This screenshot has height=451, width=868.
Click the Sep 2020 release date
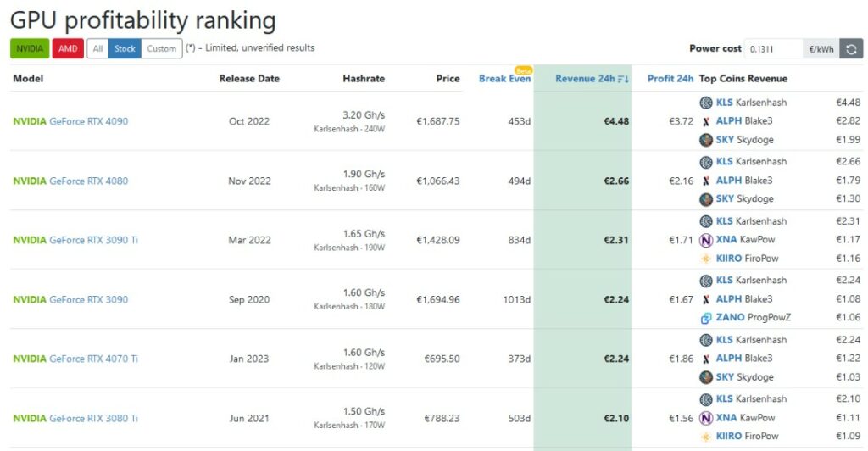click(249, 299)
